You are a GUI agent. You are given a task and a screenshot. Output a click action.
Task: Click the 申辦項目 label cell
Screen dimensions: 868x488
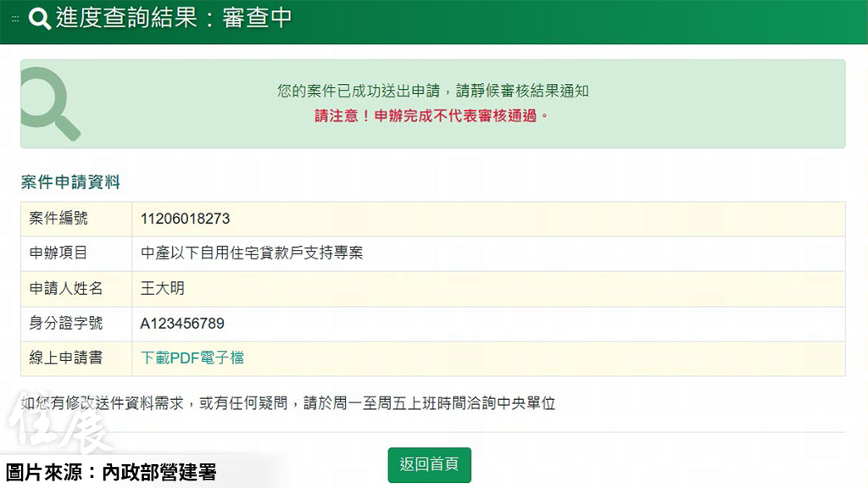click(x=58, y=253)
